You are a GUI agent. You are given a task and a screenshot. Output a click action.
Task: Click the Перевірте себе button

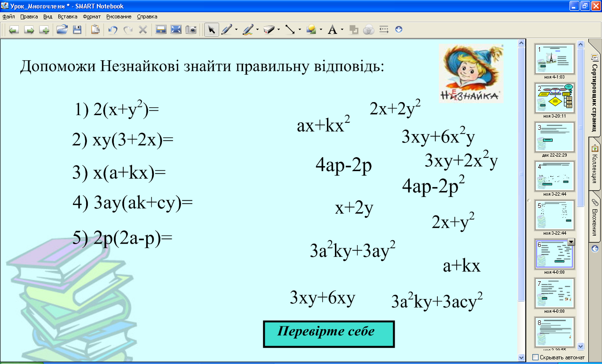tap(328, 334)
